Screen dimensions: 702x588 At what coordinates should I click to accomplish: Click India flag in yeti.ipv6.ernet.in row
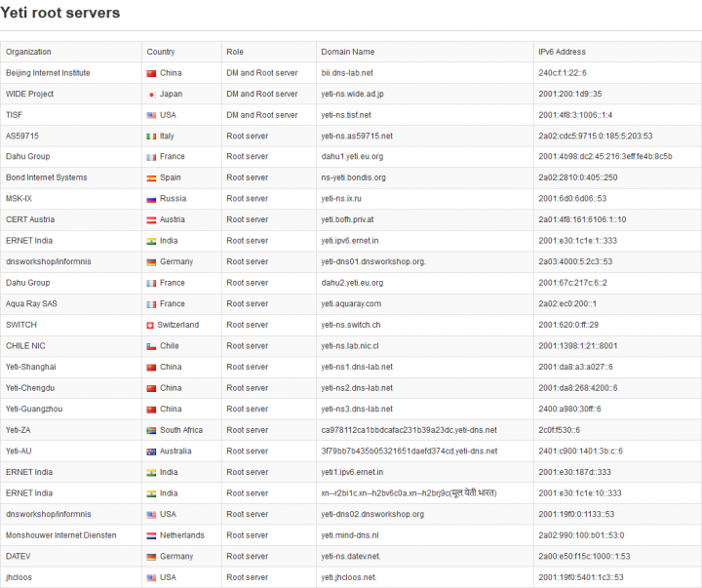(x=151, y=242)
